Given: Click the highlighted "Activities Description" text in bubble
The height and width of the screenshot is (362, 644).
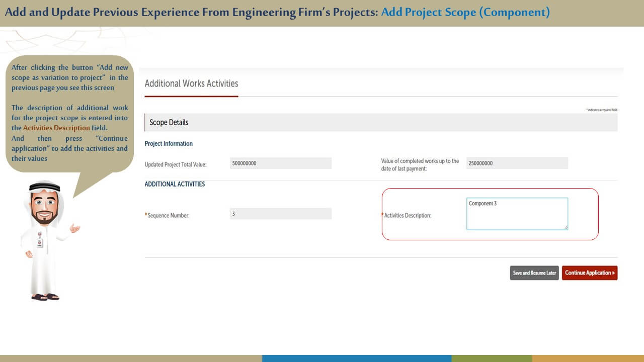Looking at the screenshot, I should [x=56, y=128].
